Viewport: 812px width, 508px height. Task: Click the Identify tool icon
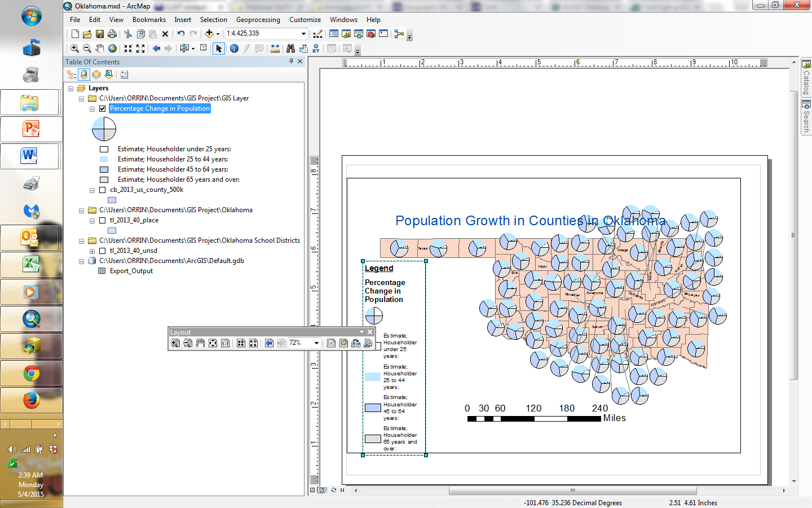[234, 49]
